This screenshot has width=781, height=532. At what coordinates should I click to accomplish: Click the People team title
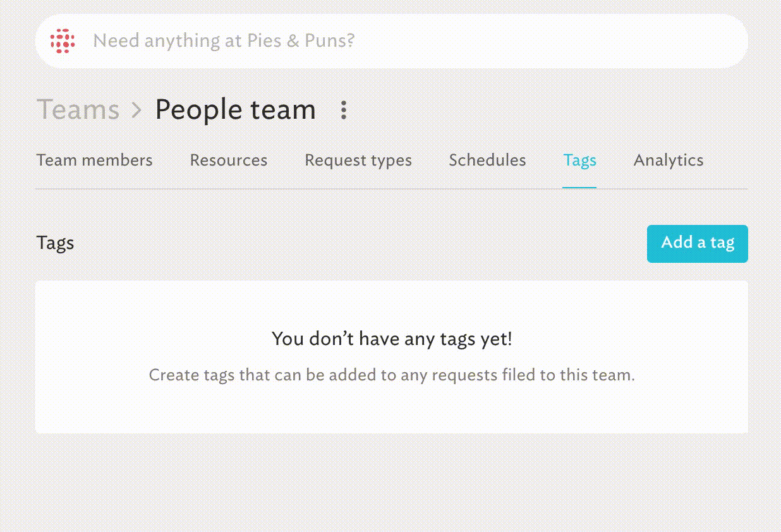tap(235, 110)
